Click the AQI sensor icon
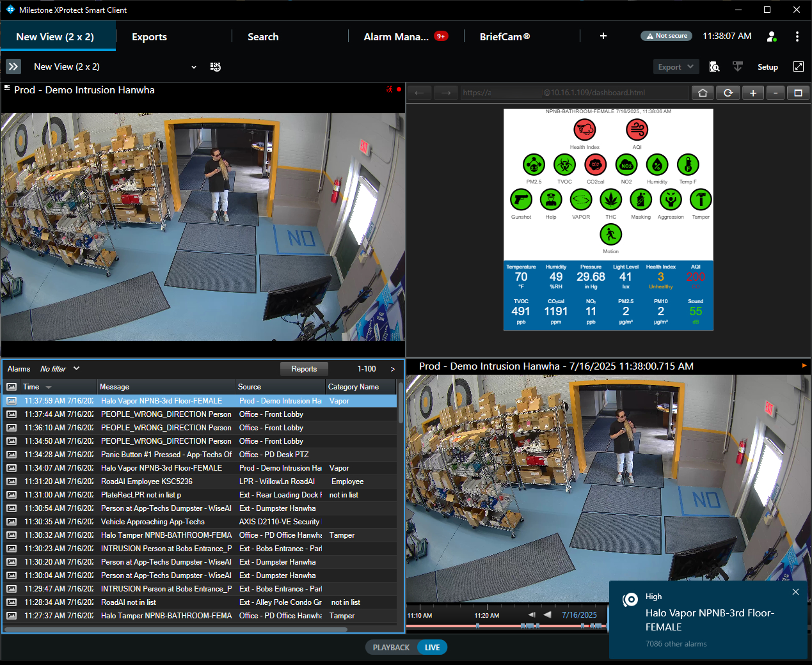812x665 pixels. point(637,130)
